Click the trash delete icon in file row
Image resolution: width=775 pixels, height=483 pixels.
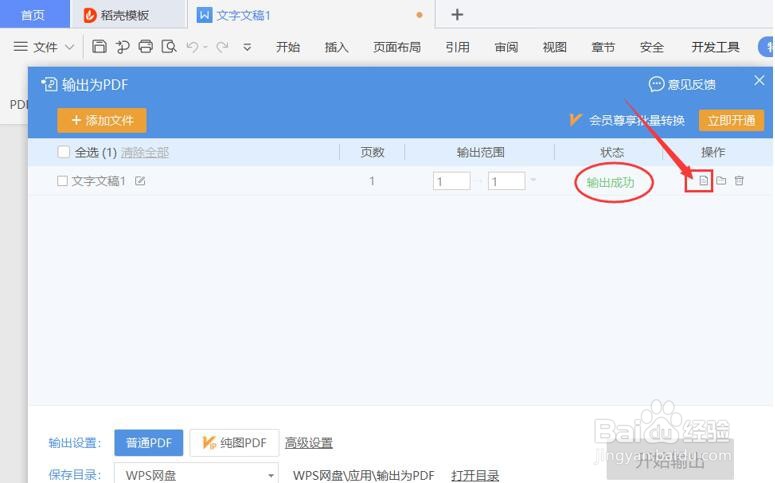[739, 180]
